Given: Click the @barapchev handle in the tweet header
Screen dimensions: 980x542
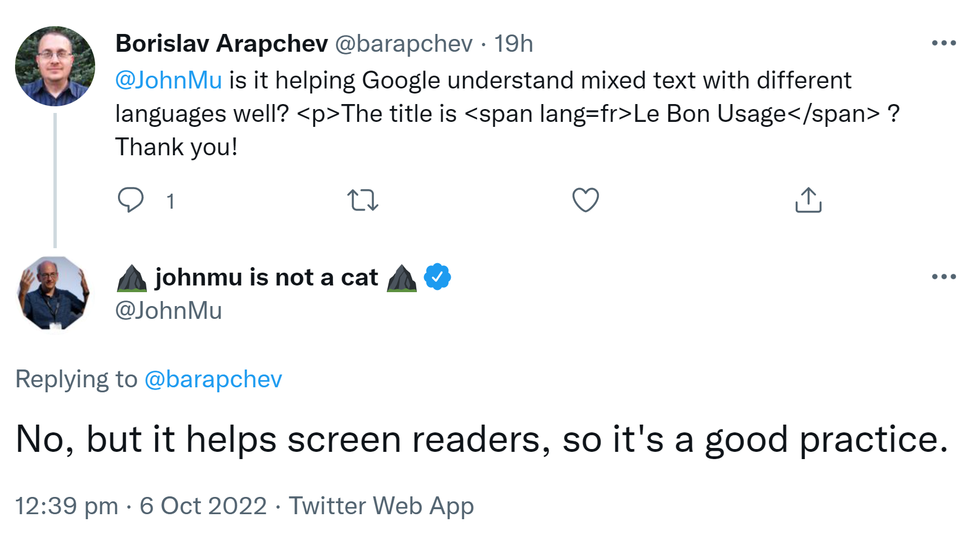Looking at the screenshot, I should pos(403,43).
